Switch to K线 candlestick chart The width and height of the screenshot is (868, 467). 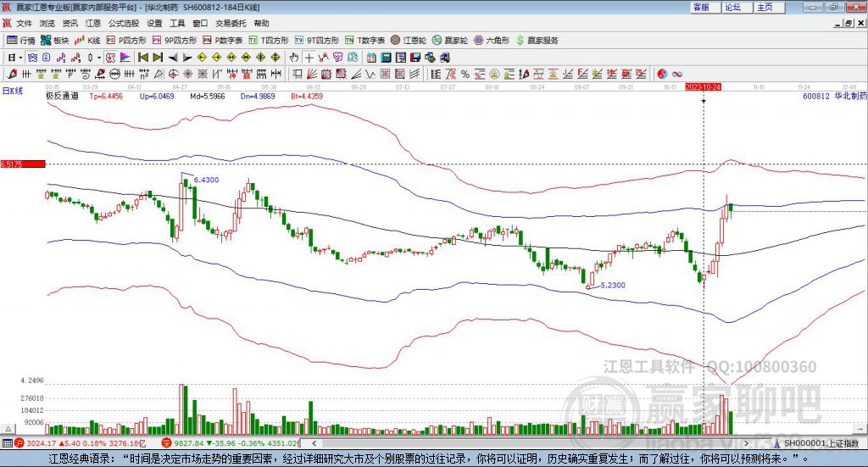click(87, 41)
